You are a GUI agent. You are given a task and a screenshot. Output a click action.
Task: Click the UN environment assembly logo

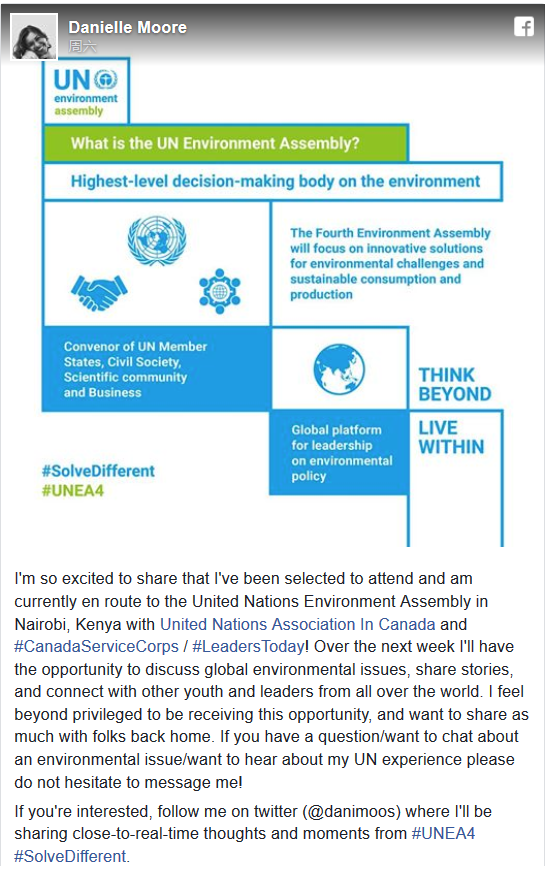86,91
